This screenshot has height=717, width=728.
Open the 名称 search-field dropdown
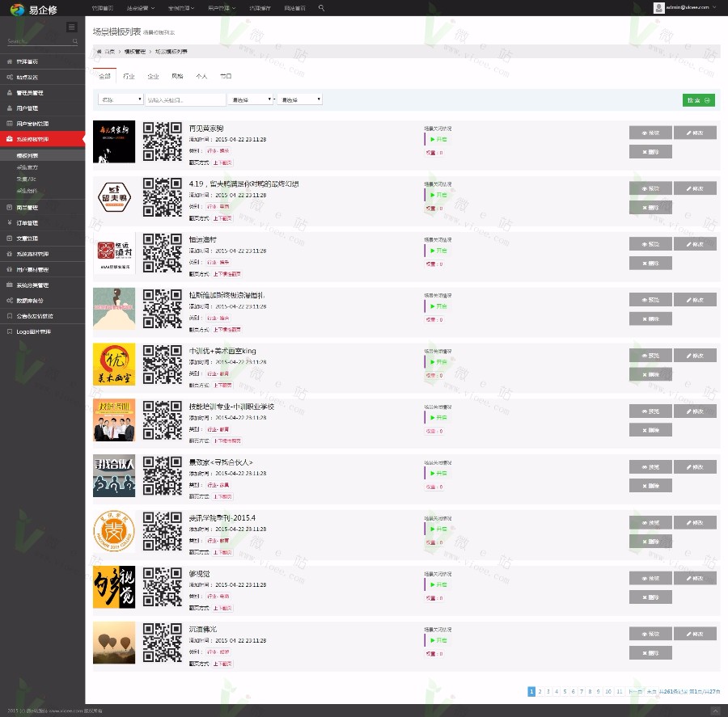point(121,99)
